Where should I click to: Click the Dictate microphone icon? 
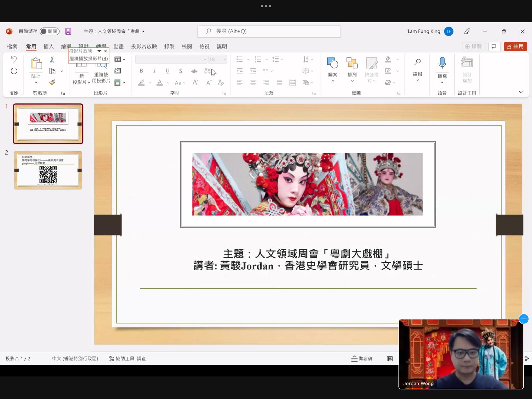tap(442, 63)
